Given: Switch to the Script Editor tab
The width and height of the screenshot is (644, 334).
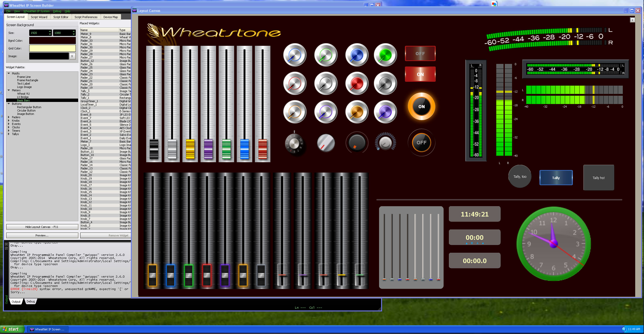Looking at the screenshot, I should coord(61,17).
